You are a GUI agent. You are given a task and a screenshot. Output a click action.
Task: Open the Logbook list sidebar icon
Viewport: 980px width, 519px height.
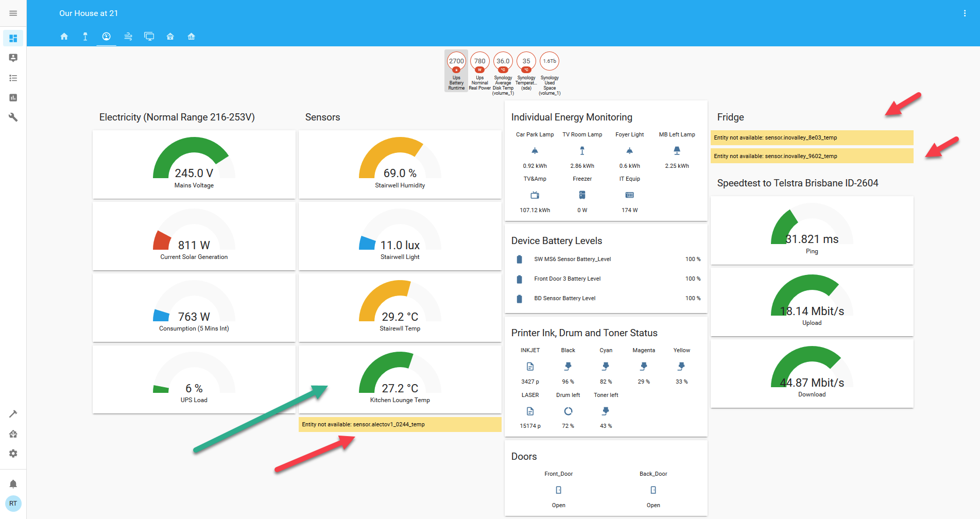pyautogui.click(x=13, y=78)
